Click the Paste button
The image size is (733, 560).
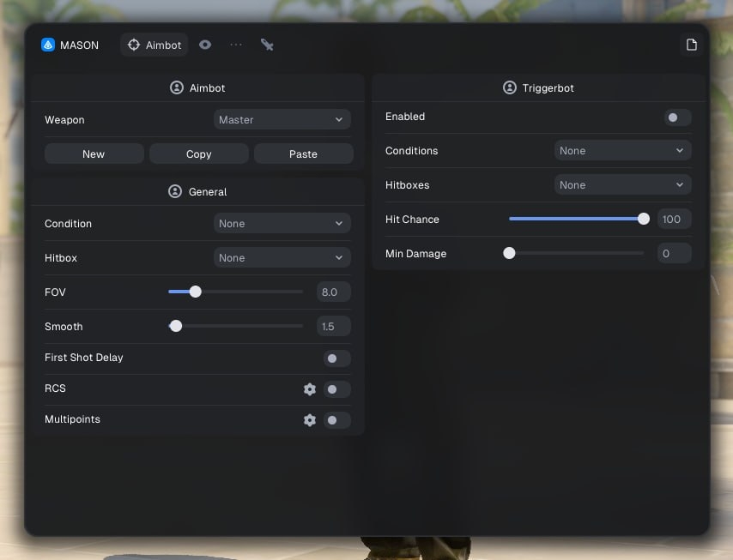(303, 154)
